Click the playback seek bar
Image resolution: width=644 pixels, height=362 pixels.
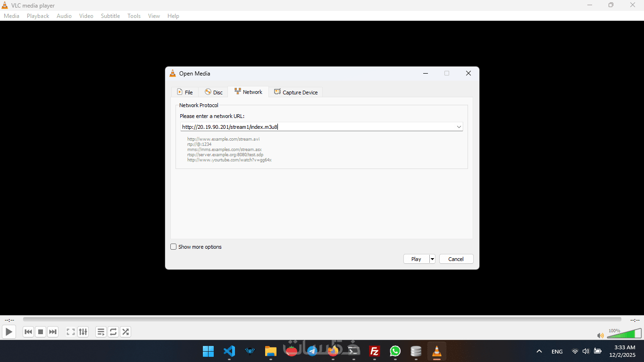coord(322,320)
